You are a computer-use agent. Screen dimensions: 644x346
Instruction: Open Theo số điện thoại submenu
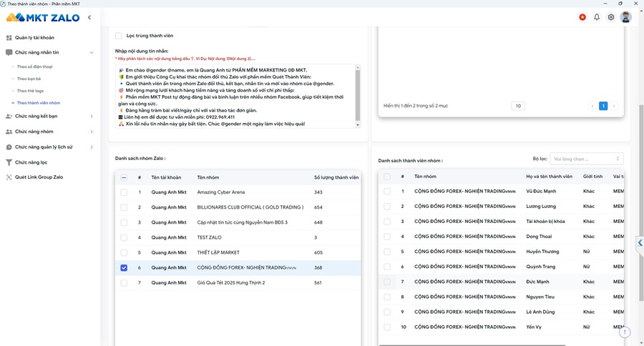point(34,67)
